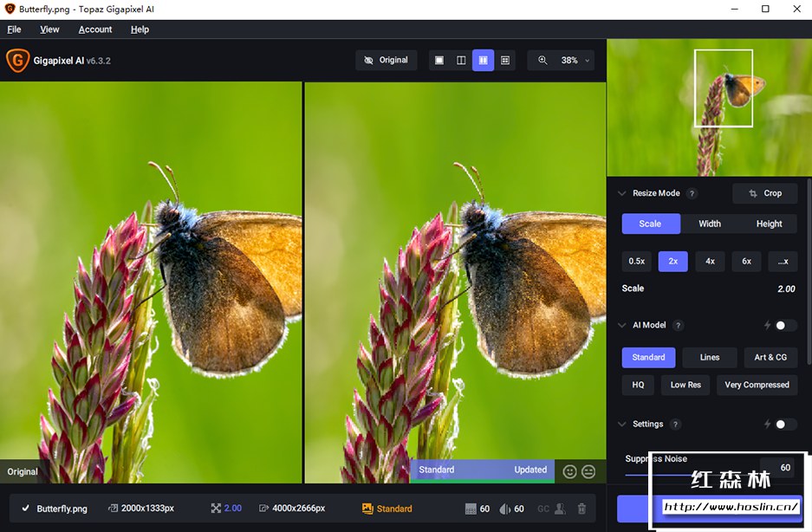Select the Low Res AI model
Screen dimensions: 812x532
point(685,385)
